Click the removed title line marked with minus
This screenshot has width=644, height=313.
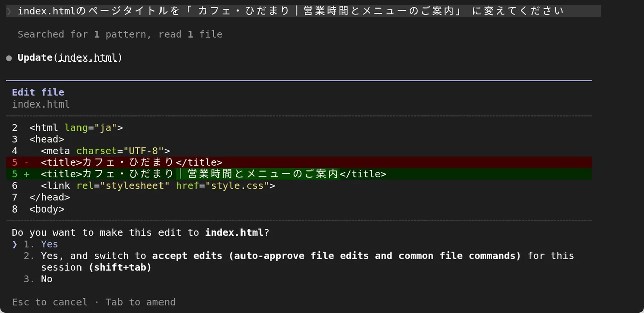[299, 162]
